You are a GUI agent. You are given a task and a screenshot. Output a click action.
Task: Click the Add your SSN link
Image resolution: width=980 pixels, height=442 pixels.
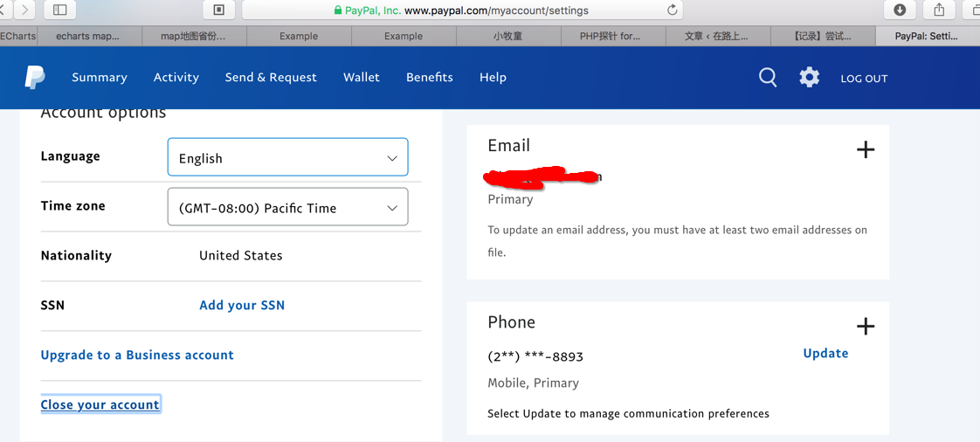click(242, 306)
